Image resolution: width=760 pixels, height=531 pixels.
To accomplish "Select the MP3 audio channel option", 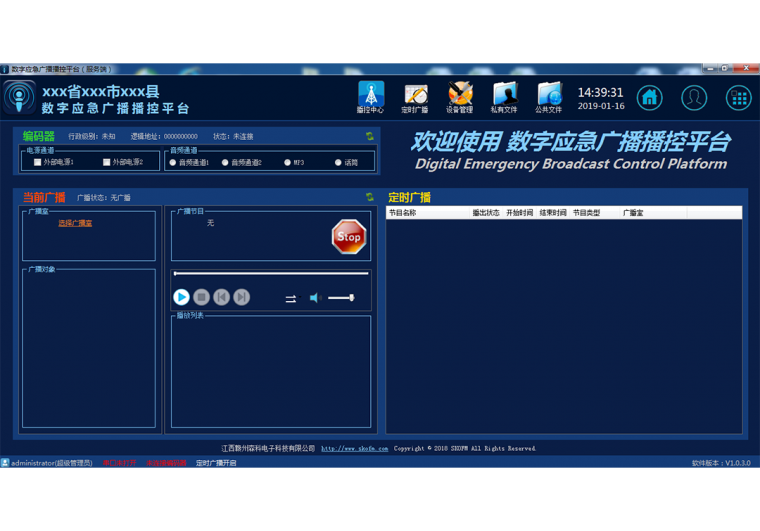I will [x=287, y=162].
